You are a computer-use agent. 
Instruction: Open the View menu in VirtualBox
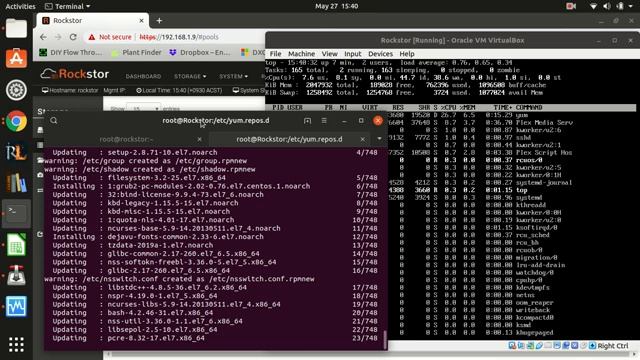point(329,54)
